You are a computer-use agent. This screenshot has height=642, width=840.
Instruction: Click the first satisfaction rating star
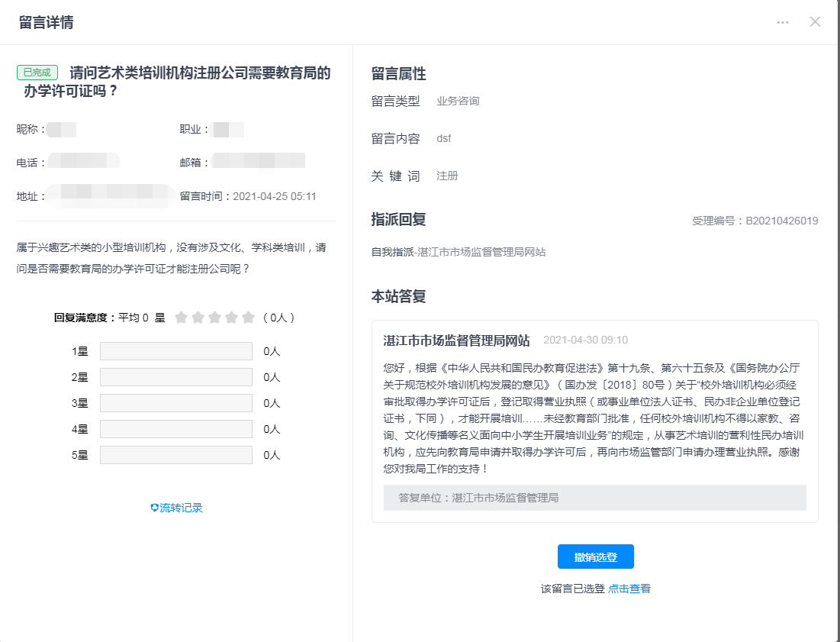click(x=181, y=318)
